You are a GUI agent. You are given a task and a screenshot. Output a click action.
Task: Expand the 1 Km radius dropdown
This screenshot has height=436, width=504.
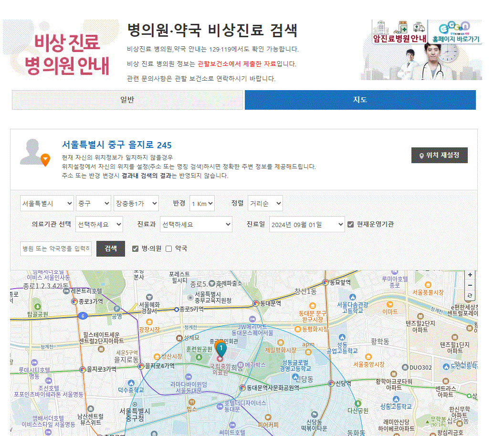point(202,203)
